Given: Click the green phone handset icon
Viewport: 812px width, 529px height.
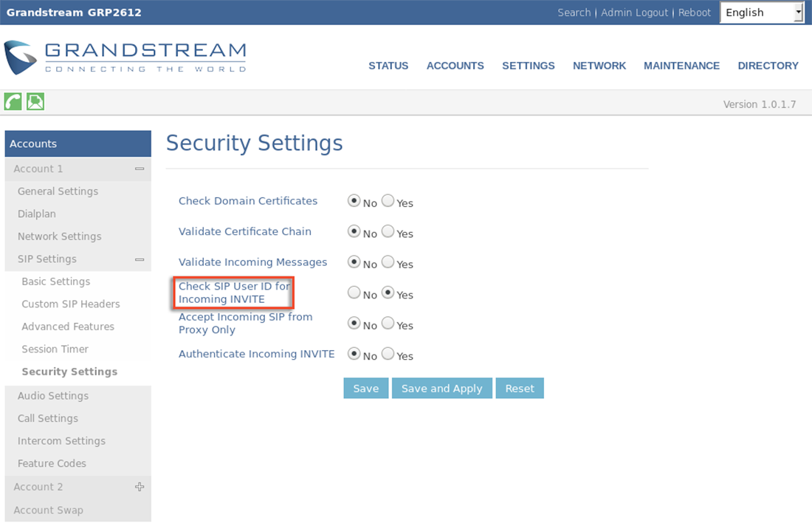Looking at the screenshot, I should click(13, 101).
